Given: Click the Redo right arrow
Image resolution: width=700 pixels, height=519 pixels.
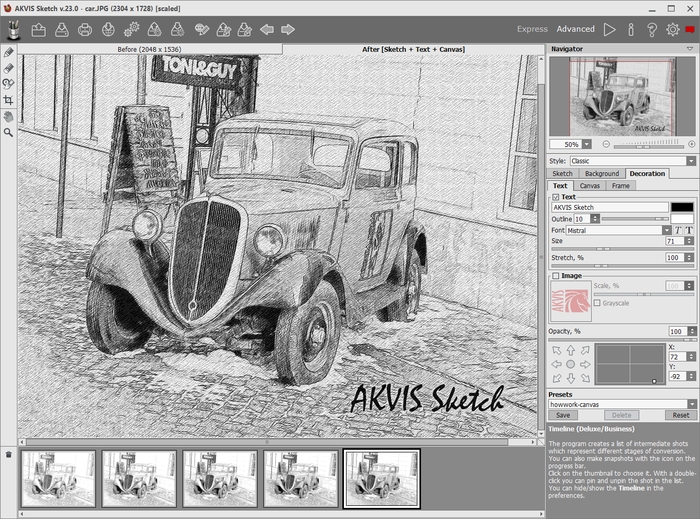Looking at the screenshot, I should pyautogui.click(x=288, y=30).
